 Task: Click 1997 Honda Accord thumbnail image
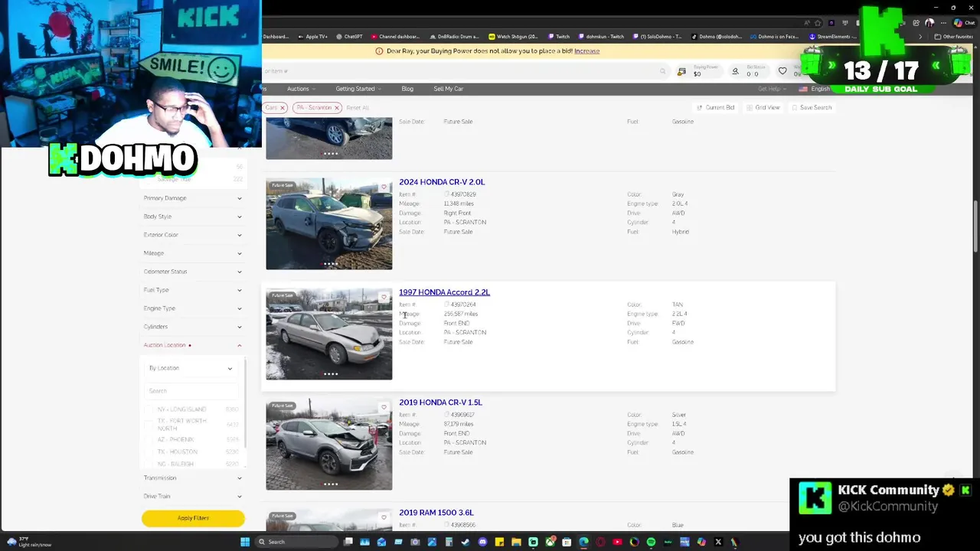tap(328, 334)
